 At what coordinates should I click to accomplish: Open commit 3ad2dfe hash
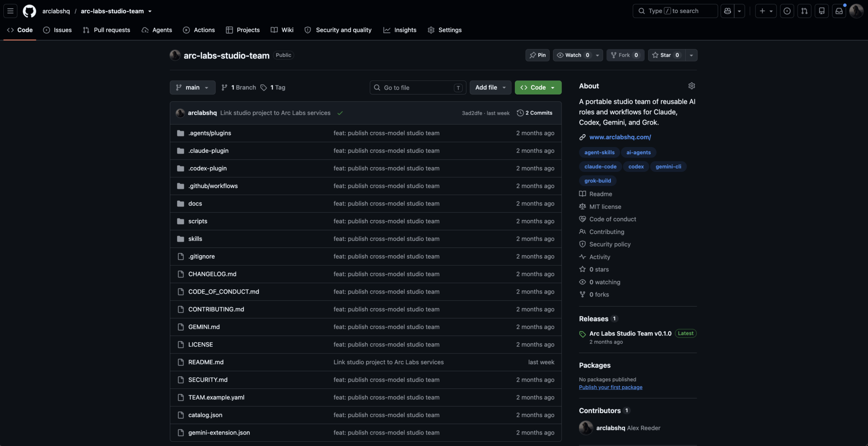coord(472,113)
